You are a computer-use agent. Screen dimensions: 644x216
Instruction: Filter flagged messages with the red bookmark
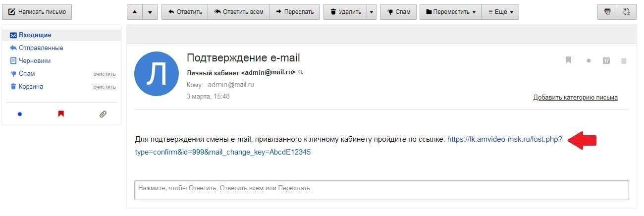(61, 114)
